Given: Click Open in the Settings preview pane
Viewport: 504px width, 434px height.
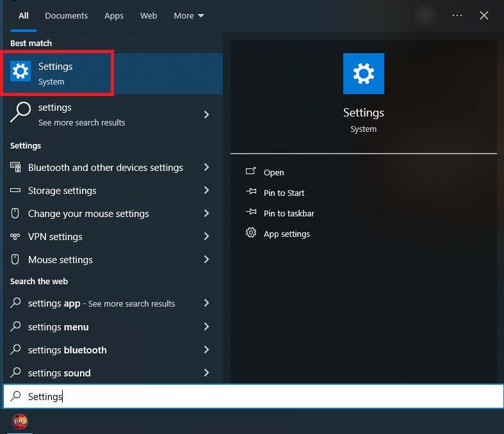Looking at the screenshot, I should click(x=273, y=172).
